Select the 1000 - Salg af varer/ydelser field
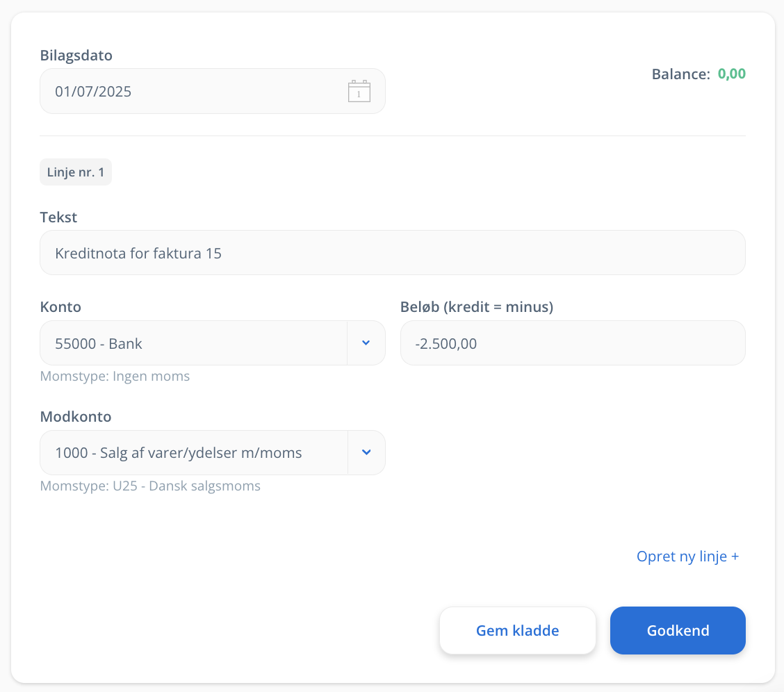 [x=193, y=453]
